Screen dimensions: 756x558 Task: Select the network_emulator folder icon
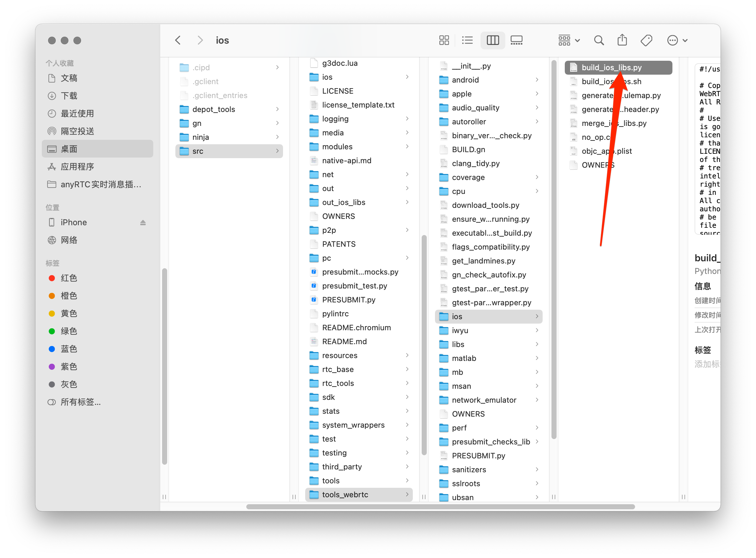click(444, 400)
